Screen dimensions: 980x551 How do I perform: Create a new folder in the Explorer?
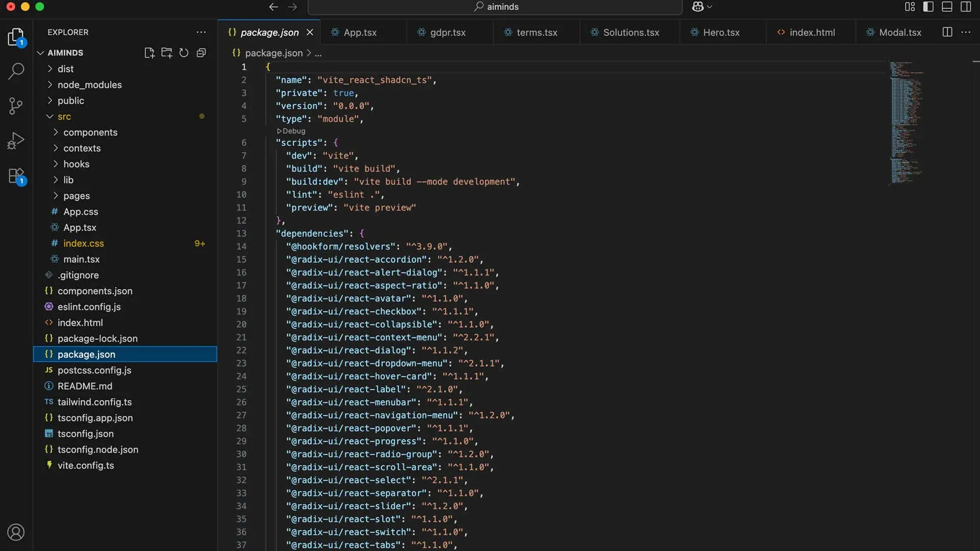tap(166, 53)
